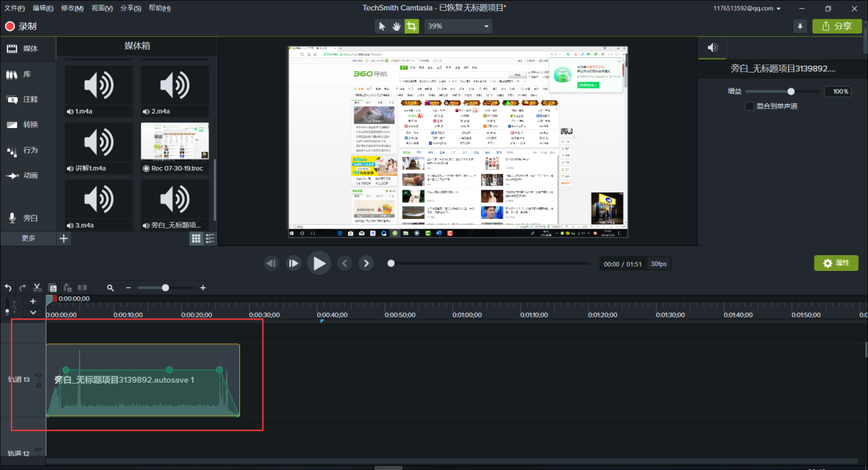Open the account email dropdown
The width and height of the screenshot is (868, 470).
pyautogui.click(x=747, y=8)
